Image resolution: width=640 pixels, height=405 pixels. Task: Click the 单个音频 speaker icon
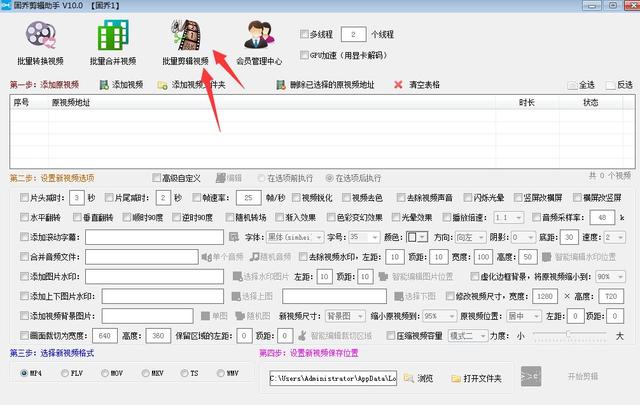[x=207, y=257]
